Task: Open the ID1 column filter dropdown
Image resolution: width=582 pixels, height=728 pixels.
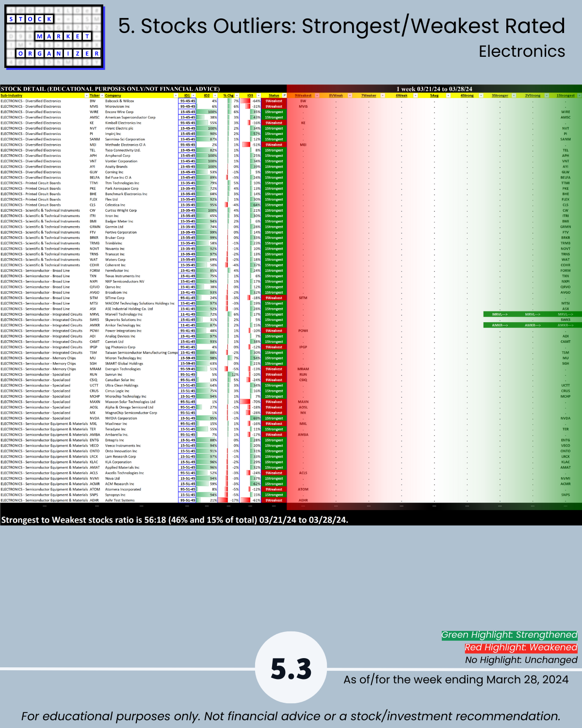Action: point(194,96)
